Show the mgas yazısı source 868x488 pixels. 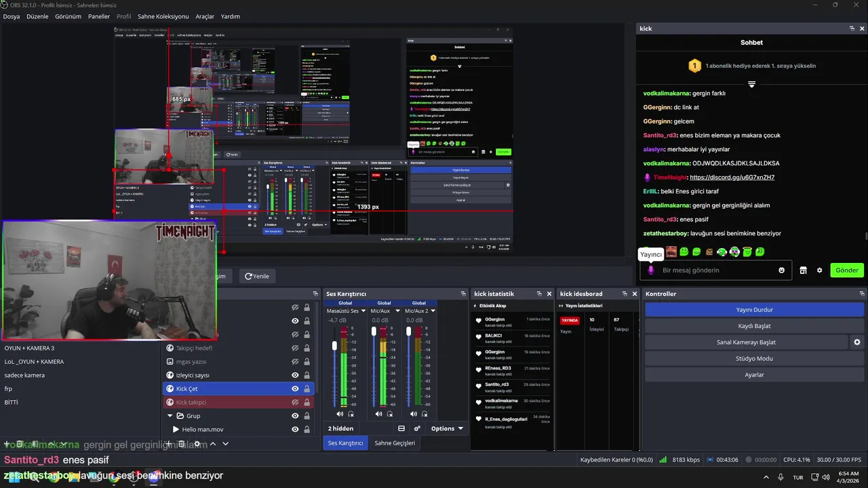pyautogui.click(x=295, y=361)
